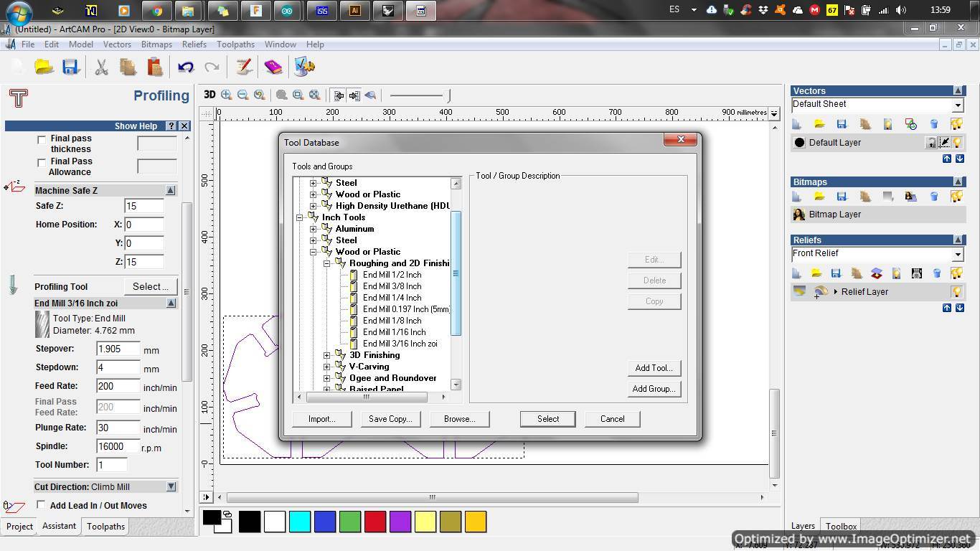980x551 pixels.
Task: Toggle all bitmap layers visibility
Action: (x=956, y=196)
